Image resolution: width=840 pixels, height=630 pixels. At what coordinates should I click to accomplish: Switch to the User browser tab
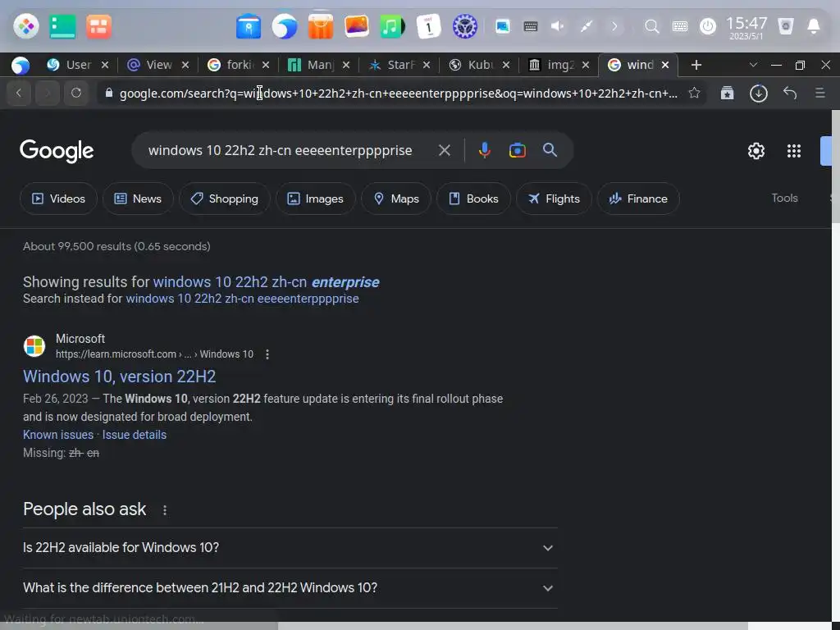[x=78, y=65]
